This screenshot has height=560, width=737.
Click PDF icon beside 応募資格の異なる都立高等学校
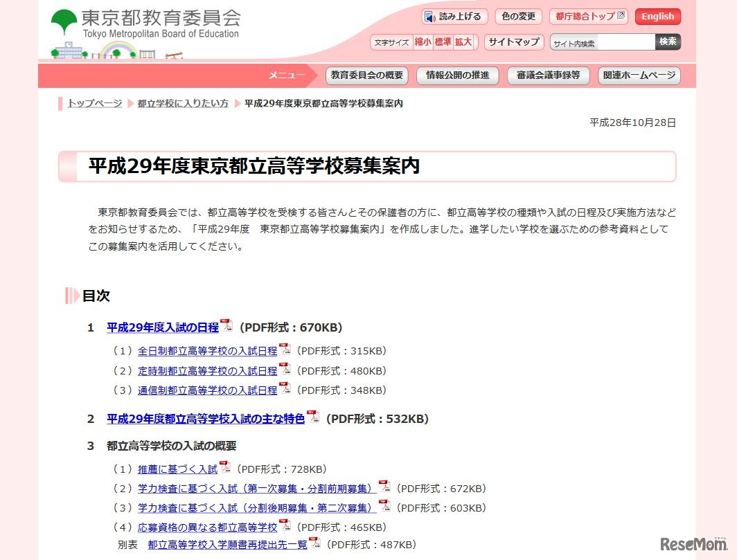tap(285, 526)
